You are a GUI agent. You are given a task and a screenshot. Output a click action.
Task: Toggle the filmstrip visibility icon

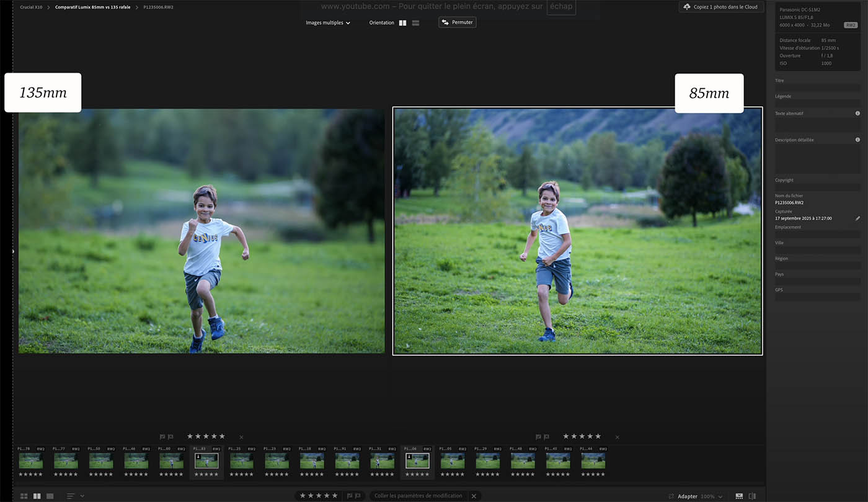point(739,496)
